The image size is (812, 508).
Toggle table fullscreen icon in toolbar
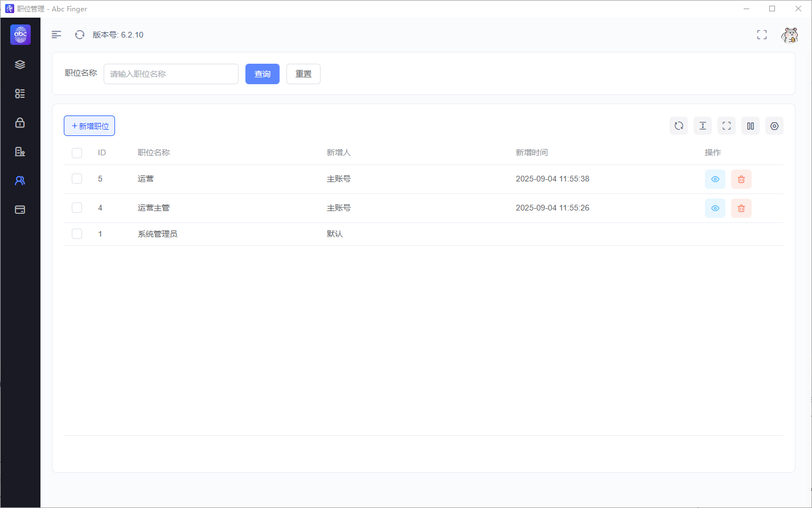[727, 126]
